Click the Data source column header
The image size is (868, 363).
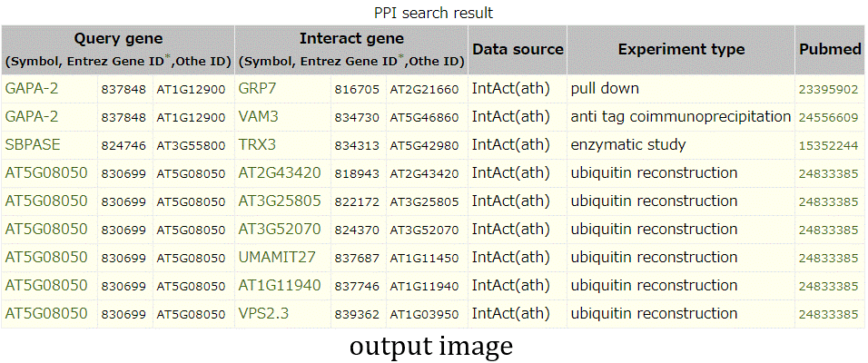click(x=518, y=50)
